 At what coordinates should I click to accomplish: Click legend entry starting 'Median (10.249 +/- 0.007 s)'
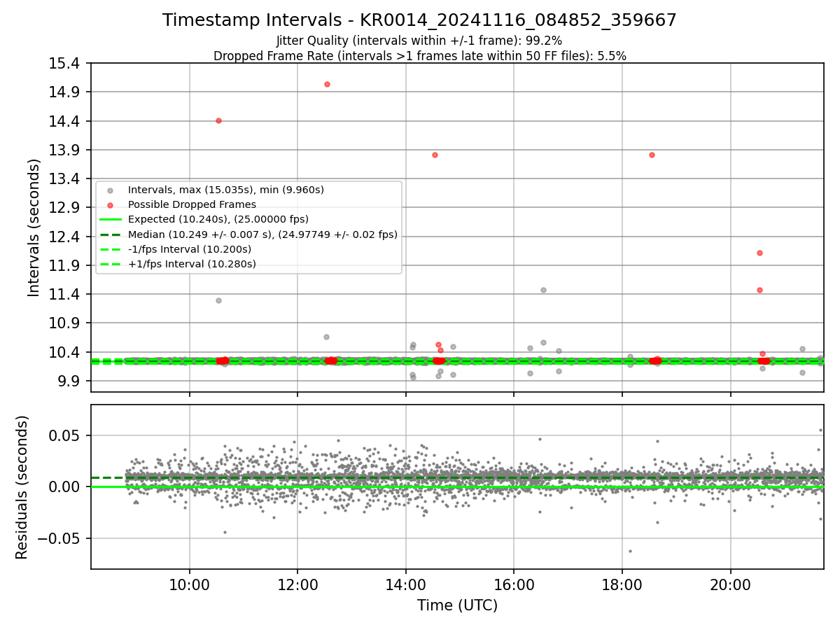[x=262, y=234]
